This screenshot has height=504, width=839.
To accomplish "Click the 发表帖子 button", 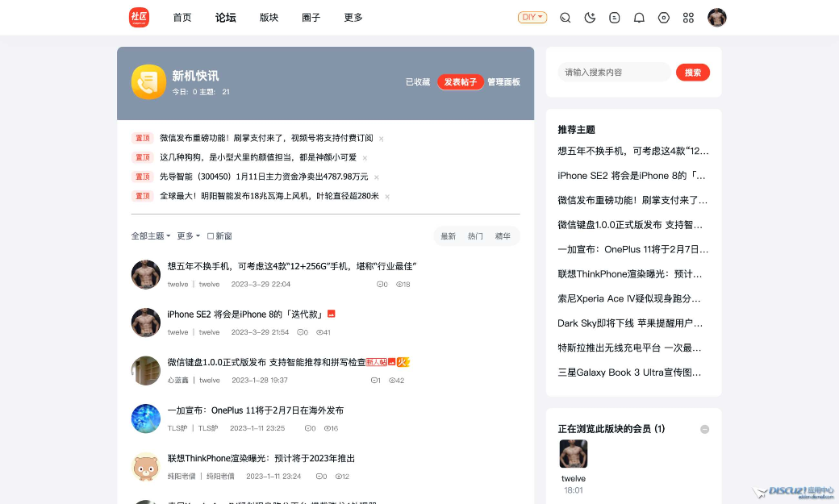I will pos(460,82).
